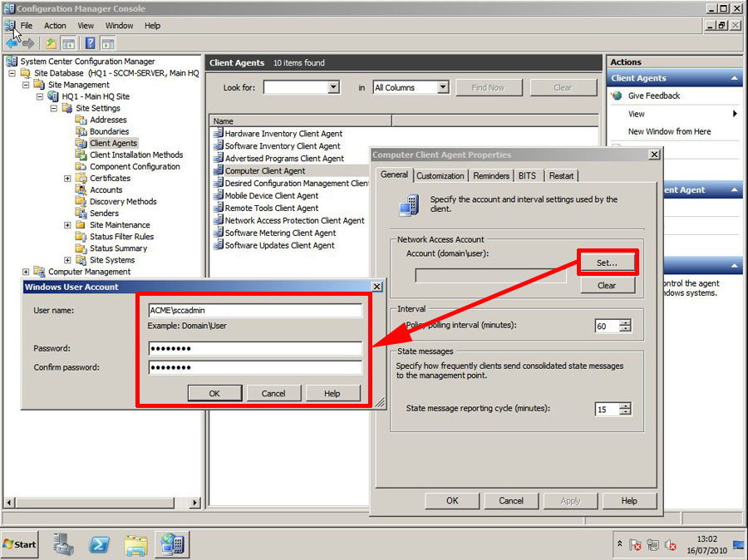The image size is (748, 560).
Task: Click the Up one level toolbar icon
Action: 51,44
